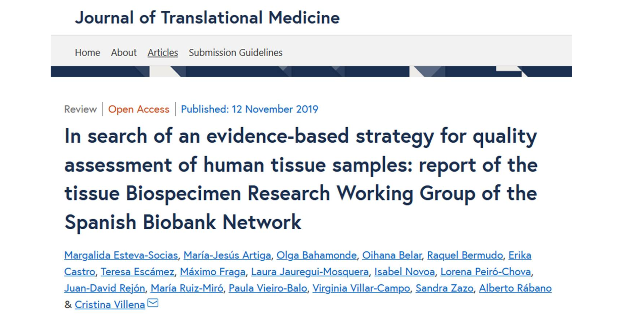Open the Home navigation item
644x323 pixels.
coord(87,53)
